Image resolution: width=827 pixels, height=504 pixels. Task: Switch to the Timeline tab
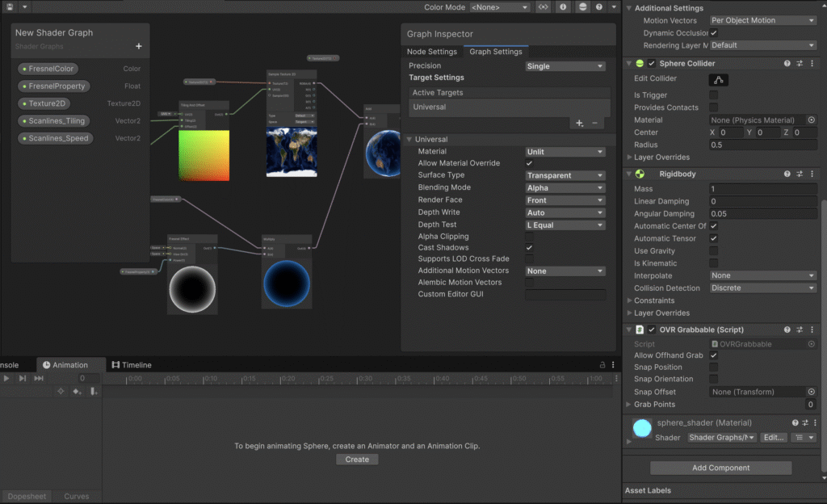(x=132, y=365)
